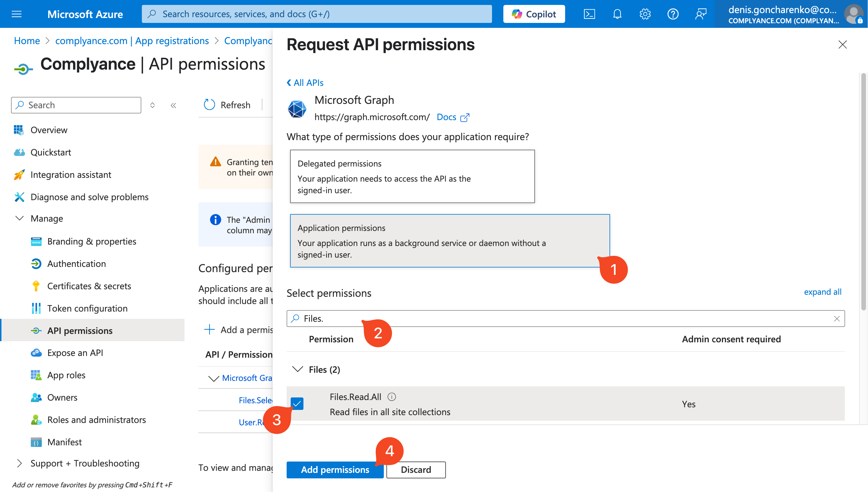Click the panel vertical scrollbar

coord(863,191)
